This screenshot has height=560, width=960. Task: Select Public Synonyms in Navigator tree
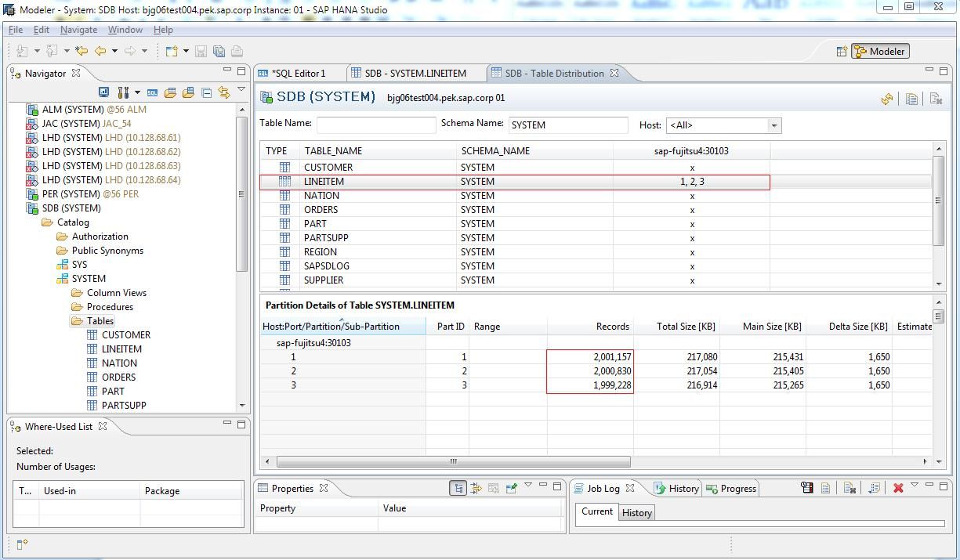(x=107, y=251)
